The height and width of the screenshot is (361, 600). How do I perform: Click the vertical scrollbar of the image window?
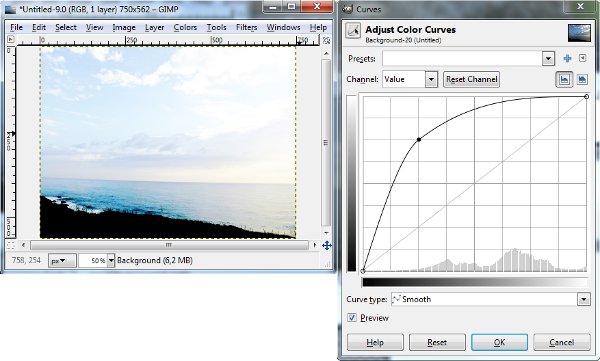pos(326,143)
